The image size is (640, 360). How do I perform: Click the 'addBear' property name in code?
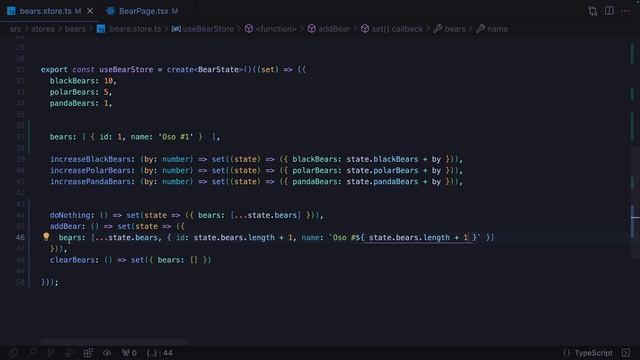tap(65, 226)
